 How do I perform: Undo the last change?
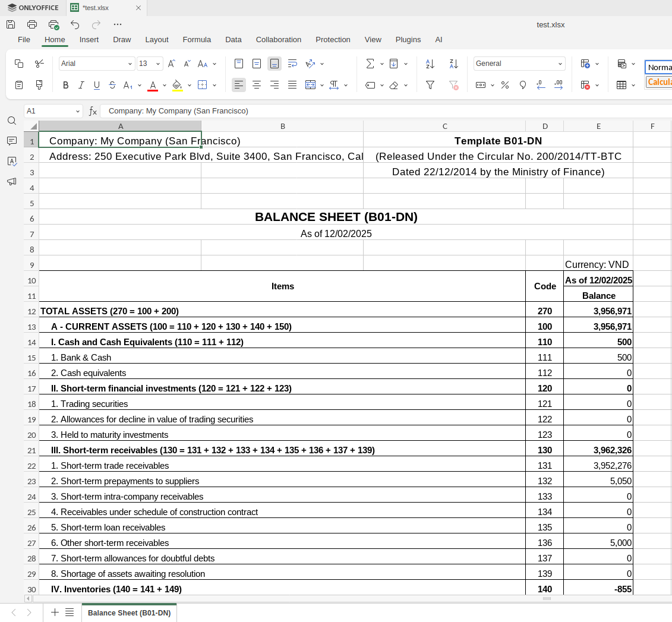tap(74, 24)
